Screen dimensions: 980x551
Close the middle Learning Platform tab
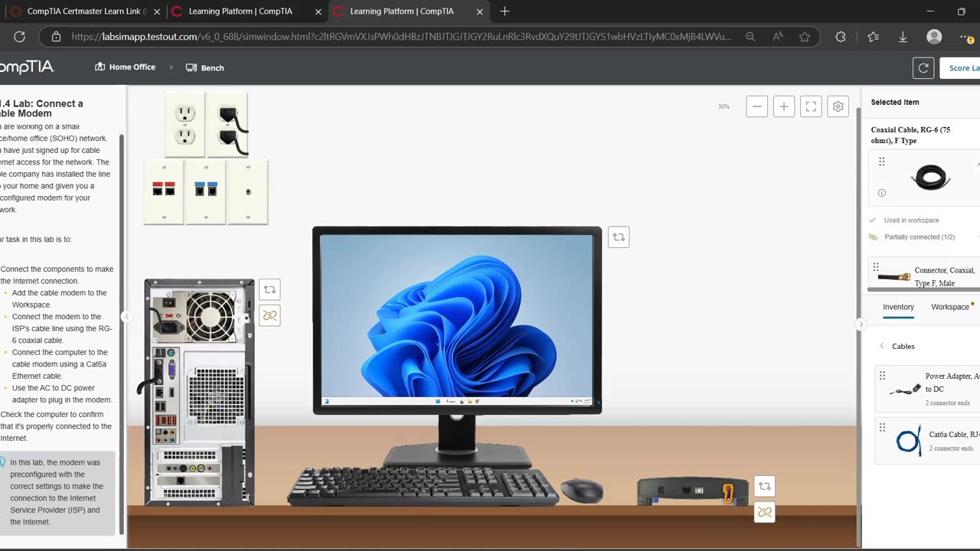[x=318, y=11]
